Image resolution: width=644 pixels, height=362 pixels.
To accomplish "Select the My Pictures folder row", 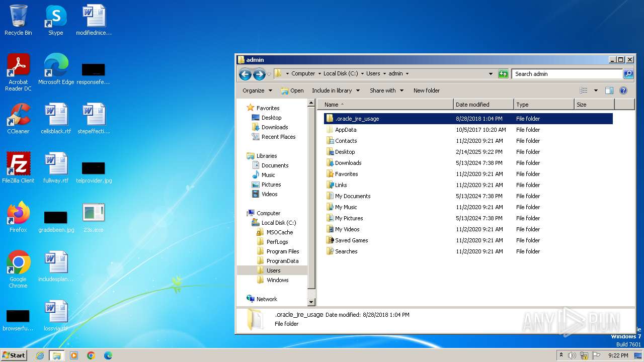I will click(x=468, y=218).
